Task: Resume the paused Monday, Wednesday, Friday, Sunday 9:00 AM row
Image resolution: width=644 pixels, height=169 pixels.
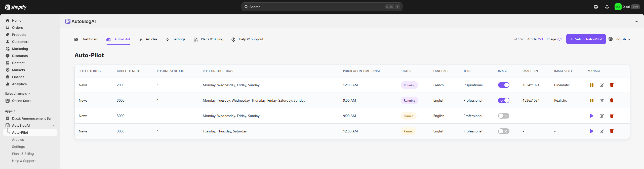Action: pos(592,116)
